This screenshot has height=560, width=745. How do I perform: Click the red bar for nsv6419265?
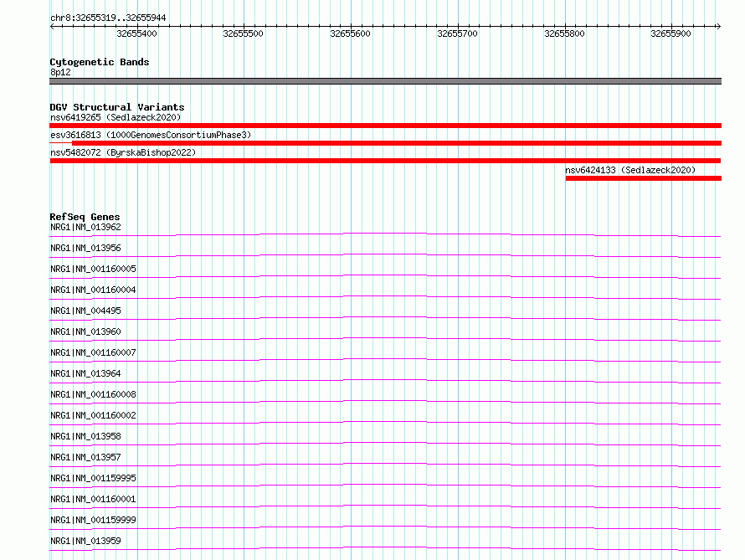385,126
